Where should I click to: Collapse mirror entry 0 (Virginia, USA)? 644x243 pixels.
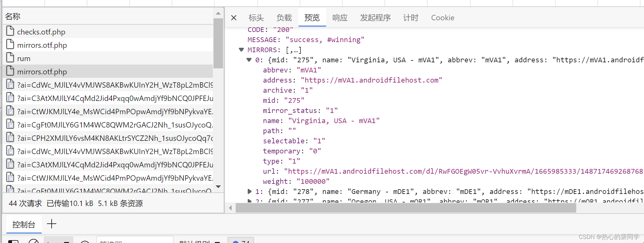[x=249, y=60]
